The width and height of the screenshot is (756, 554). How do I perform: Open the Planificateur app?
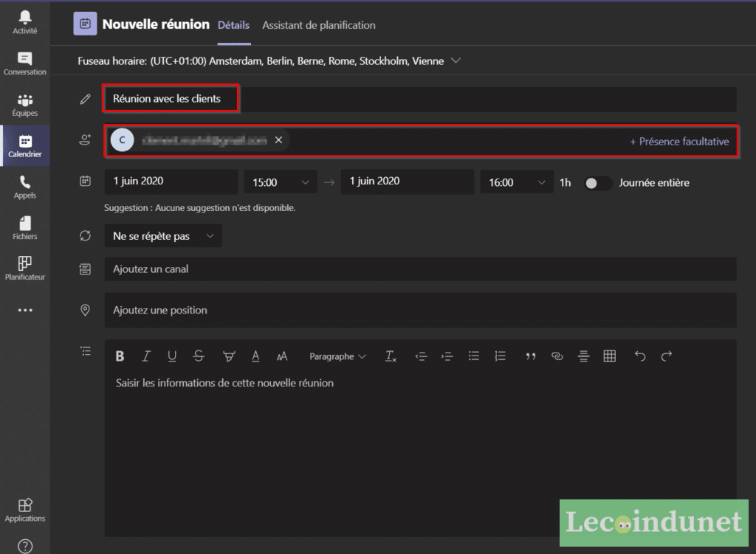click(x=24, y=269)
